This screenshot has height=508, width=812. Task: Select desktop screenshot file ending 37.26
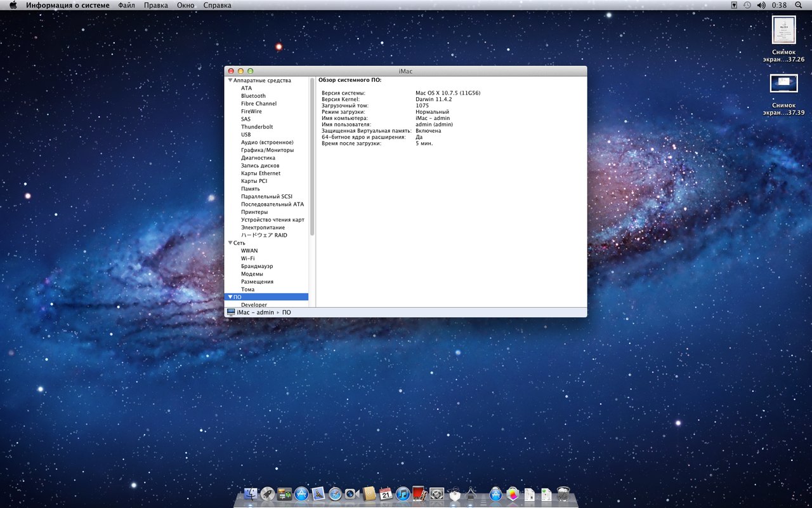point(783,39)
